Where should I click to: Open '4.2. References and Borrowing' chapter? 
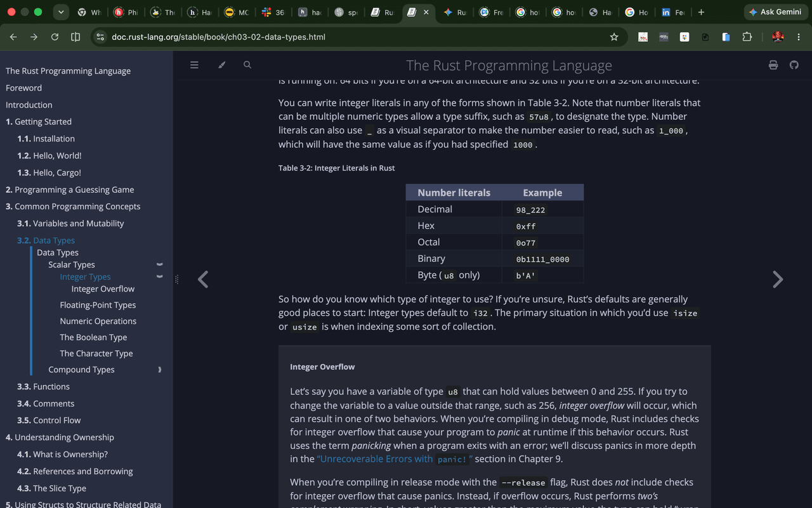(75, 471)
